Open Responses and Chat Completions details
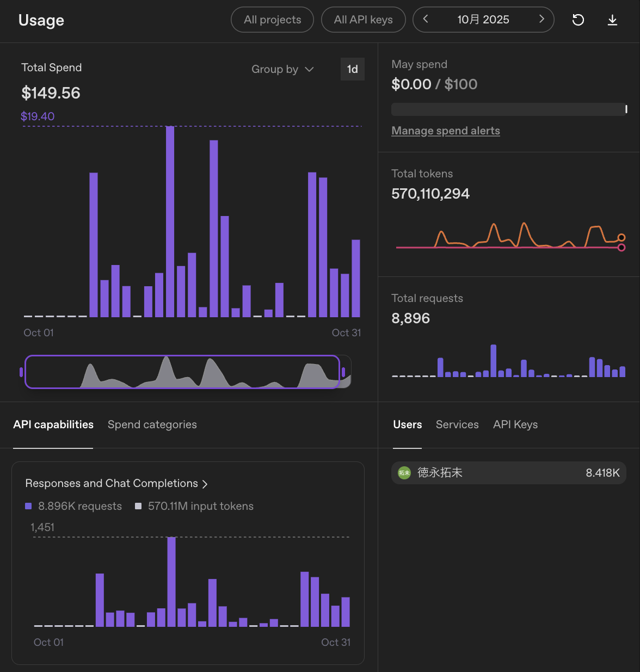The height and width of the screenshot is (672, 640). [116, 483]
